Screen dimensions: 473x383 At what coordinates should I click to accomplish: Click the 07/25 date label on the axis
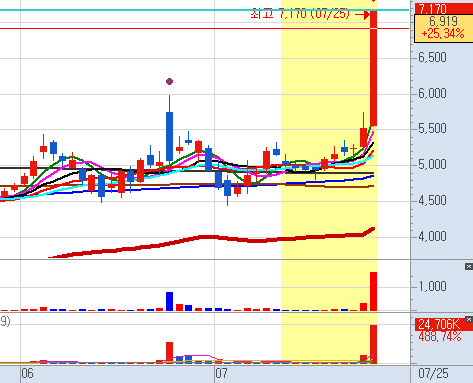tap(433, 373)
